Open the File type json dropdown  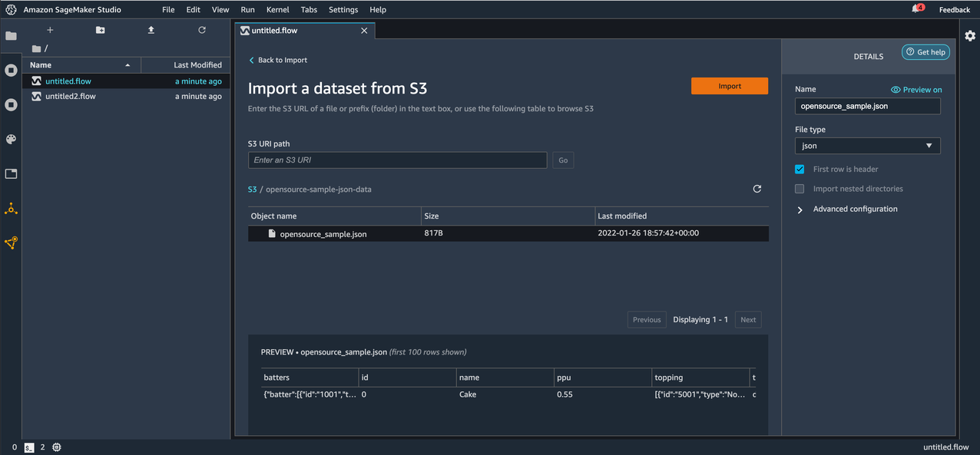pos(867,146)
